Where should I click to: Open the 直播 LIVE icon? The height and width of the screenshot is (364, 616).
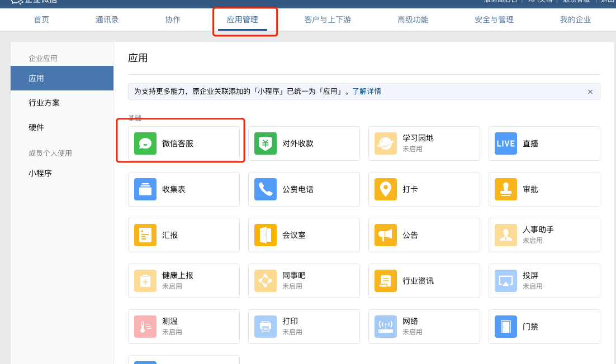click(x=506, y=143)
